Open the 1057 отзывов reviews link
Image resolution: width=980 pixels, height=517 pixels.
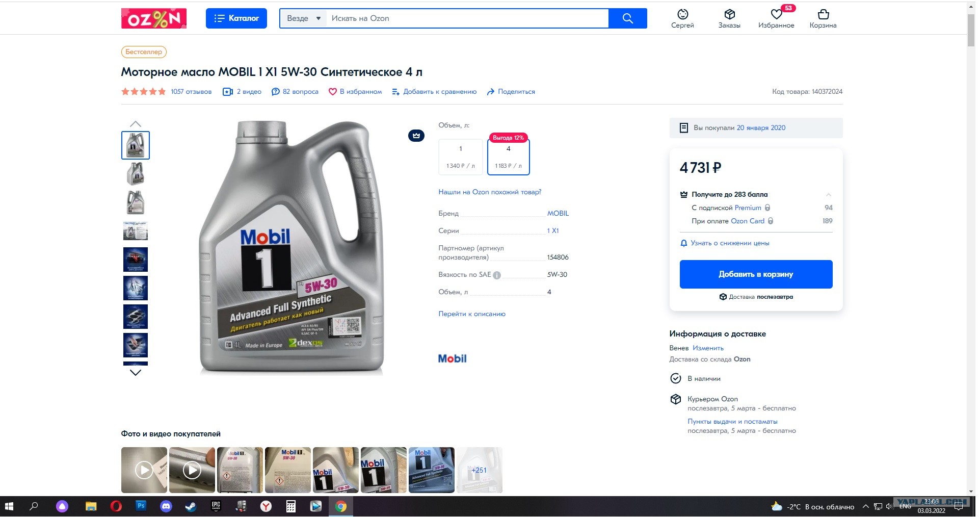[191, 92]
